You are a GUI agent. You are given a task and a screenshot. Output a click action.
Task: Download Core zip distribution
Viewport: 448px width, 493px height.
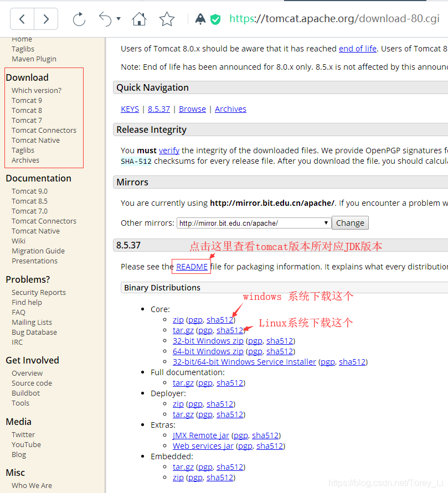178,320
